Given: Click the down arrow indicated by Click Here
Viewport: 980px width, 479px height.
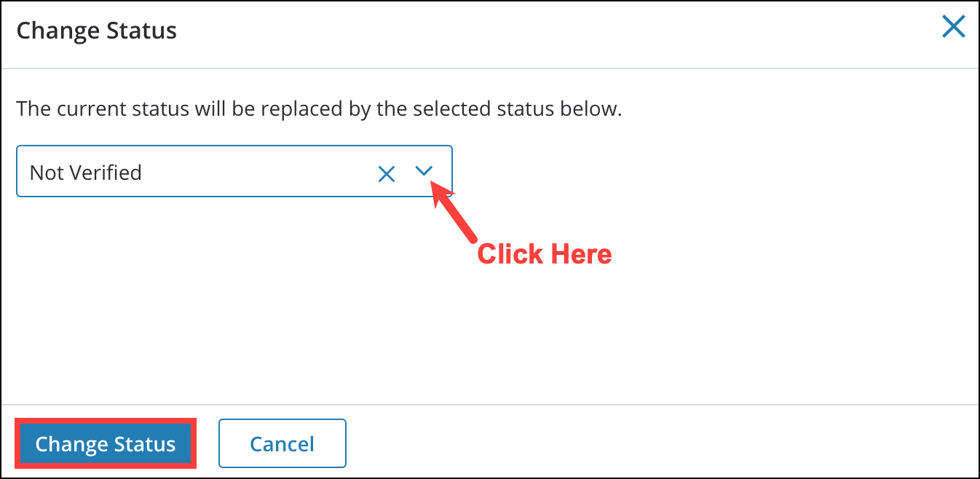Looking at the screenshot, I should [423, 172].
